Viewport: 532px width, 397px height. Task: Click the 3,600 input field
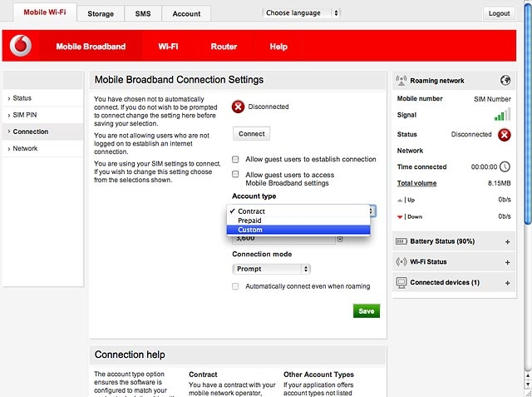[283, 239]
